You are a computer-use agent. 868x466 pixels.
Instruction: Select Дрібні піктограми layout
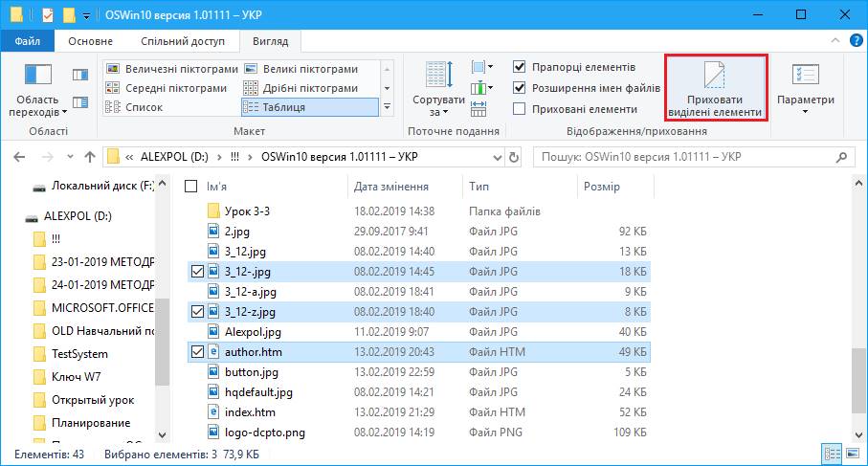[x=301, y=88]
